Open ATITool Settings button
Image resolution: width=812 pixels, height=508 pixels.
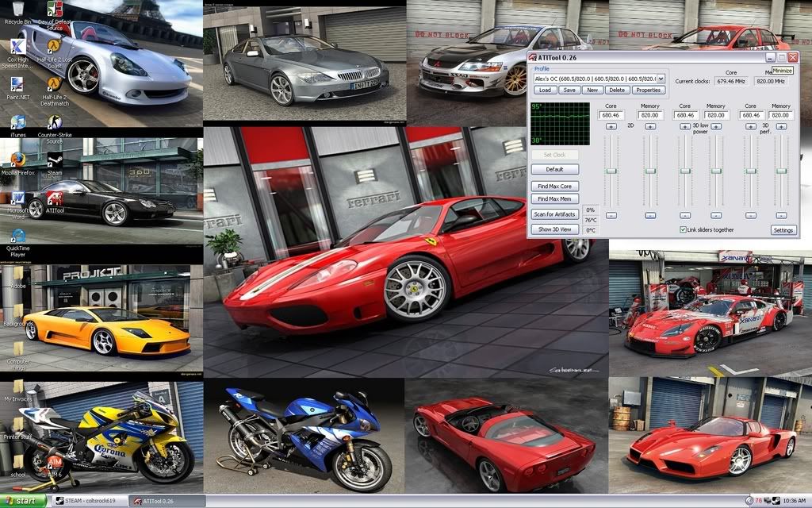783,230
